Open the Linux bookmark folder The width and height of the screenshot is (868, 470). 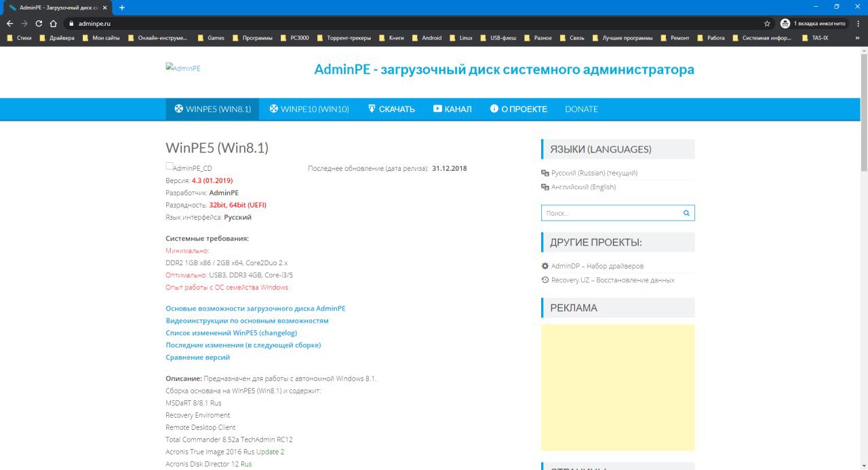460,38
